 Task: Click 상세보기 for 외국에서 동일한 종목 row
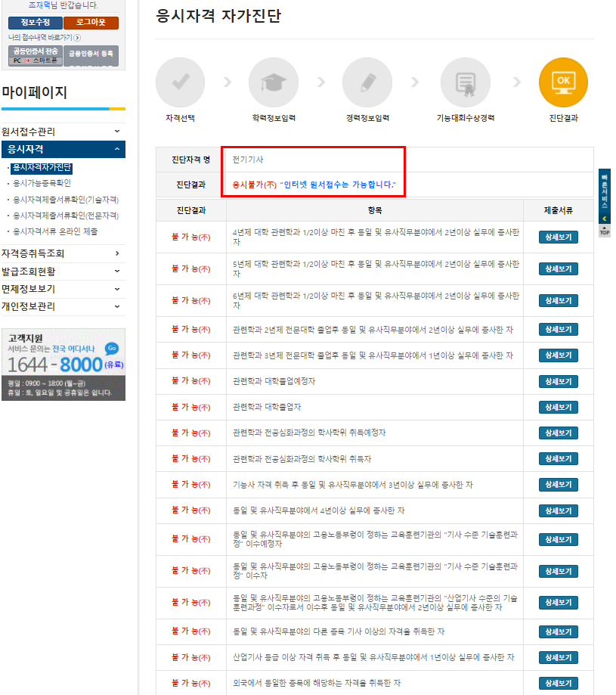[x=558, y=683]
